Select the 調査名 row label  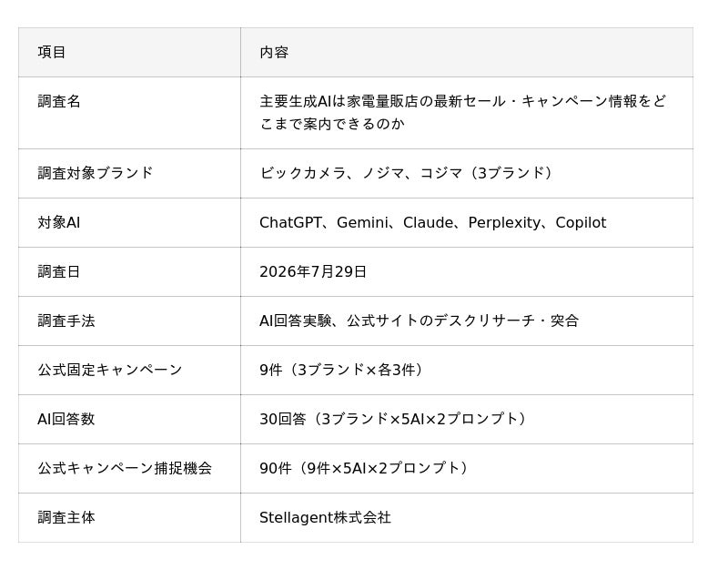(59, 101)
